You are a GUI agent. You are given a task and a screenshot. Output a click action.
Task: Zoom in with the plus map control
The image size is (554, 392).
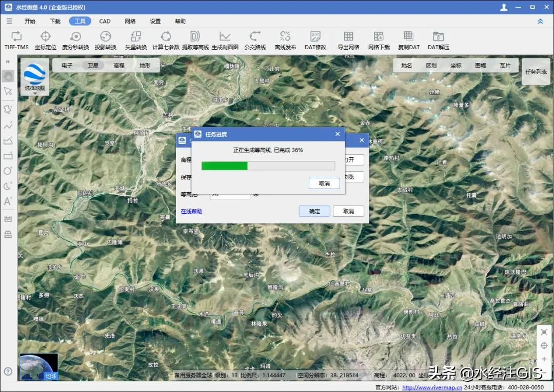coord(544,359)
